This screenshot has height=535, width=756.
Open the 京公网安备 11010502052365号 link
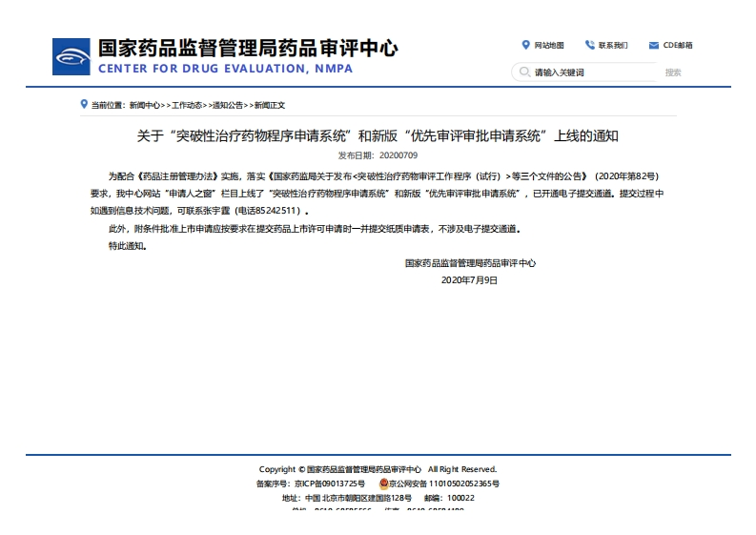443,484
